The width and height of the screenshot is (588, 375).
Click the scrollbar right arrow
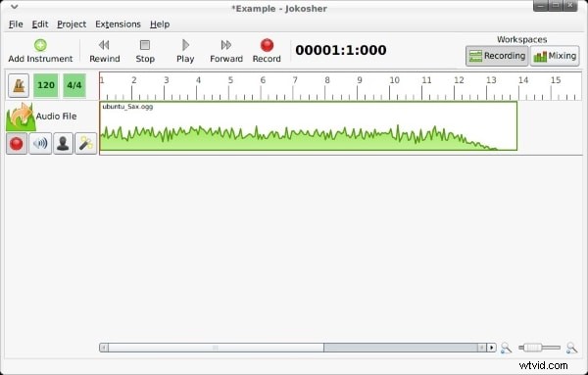click(491, 348)
